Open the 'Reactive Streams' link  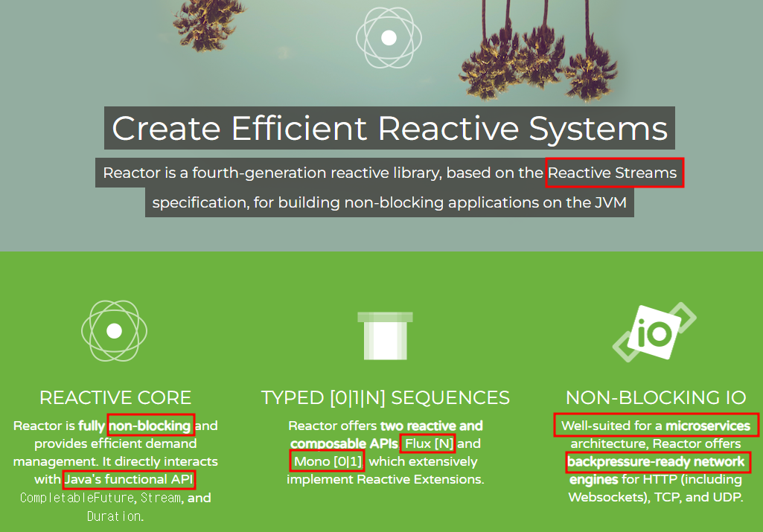pyautogui.click(x=612, y=173)
